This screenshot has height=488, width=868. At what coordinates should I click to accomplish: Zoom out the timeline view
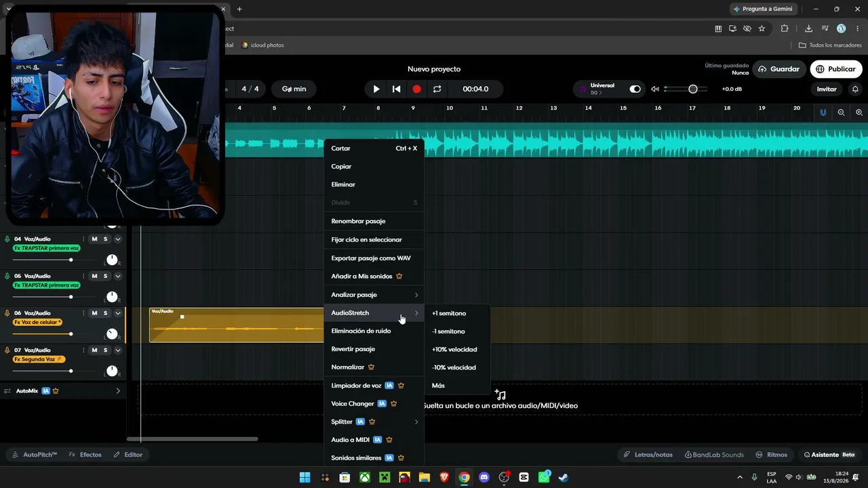[842, 113]
